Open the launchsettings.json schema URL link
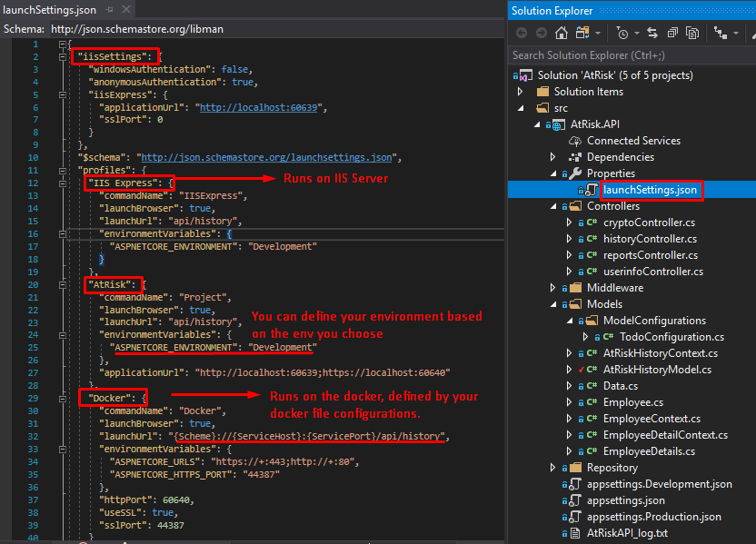This screenshot has height=544, width=756. pyautogui.click(x=267, y=157)
